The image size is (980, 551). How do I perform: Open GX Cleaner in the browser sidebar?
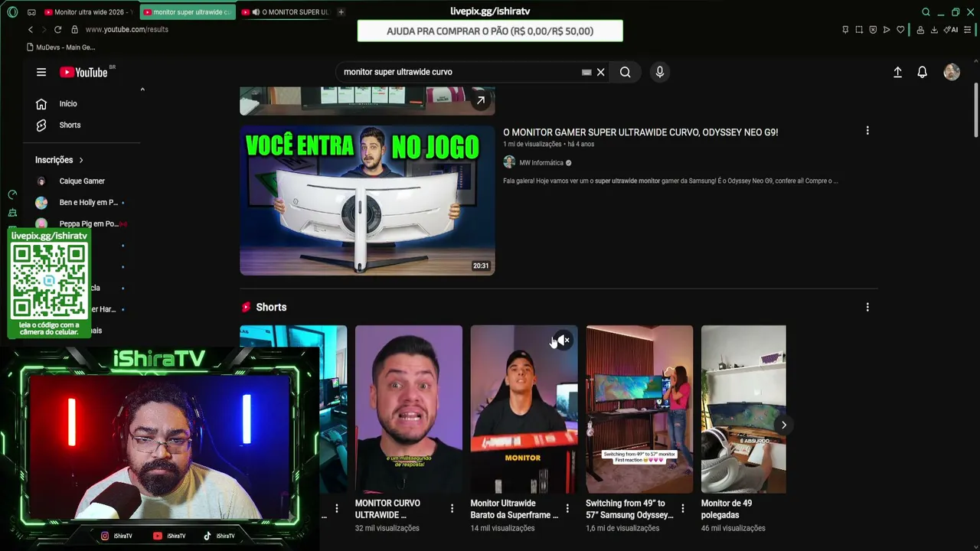[x=12, y=213]
